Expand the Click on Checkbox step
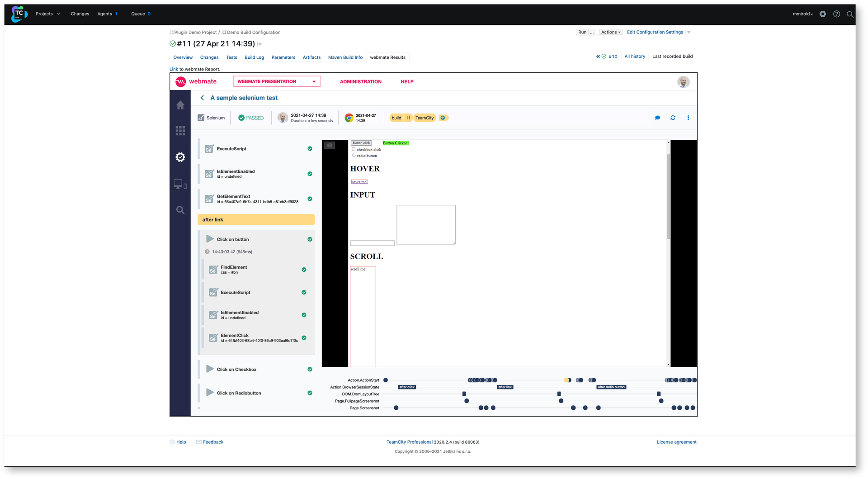The width and height of the screenshot is (868, 479). [210, 369]
